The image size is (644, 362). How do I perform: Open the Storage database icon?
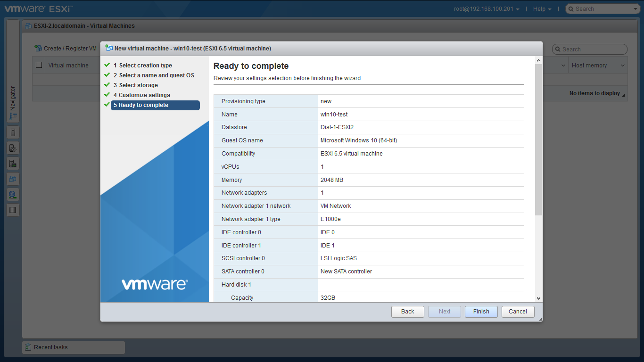[13, 210]
